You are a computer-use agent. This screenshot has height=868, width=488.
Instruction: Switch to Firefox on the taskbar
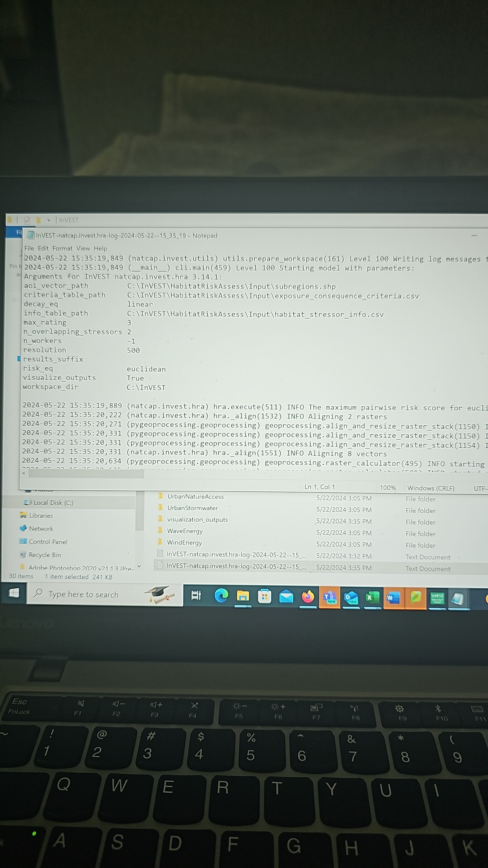(x=307, y=597)
